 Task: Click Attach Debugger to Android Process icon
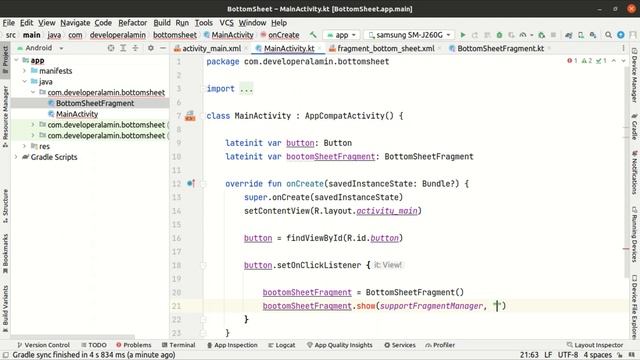point(542,35)
